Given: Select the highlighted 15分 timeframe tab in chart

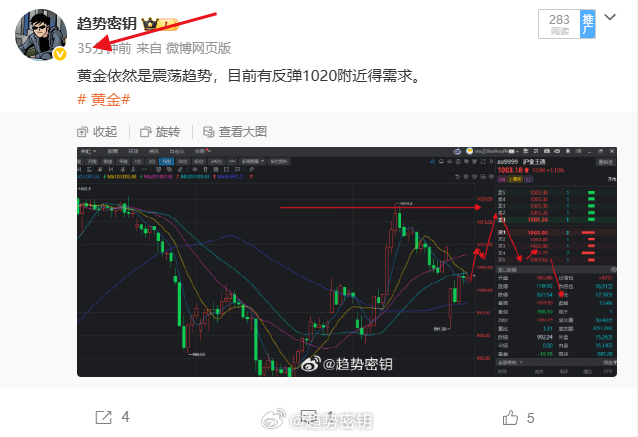Looking at the screenshot, I should point(166,162).
